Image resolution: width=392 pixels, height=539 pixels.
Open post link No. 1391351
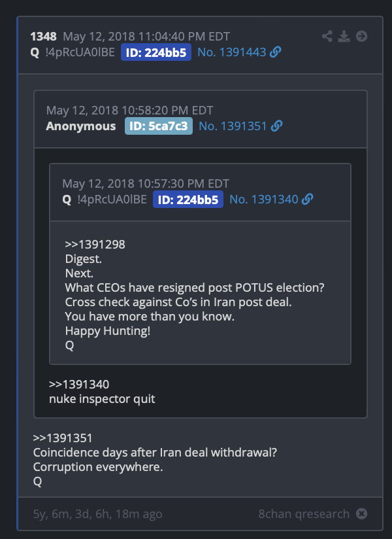[233, 126]
